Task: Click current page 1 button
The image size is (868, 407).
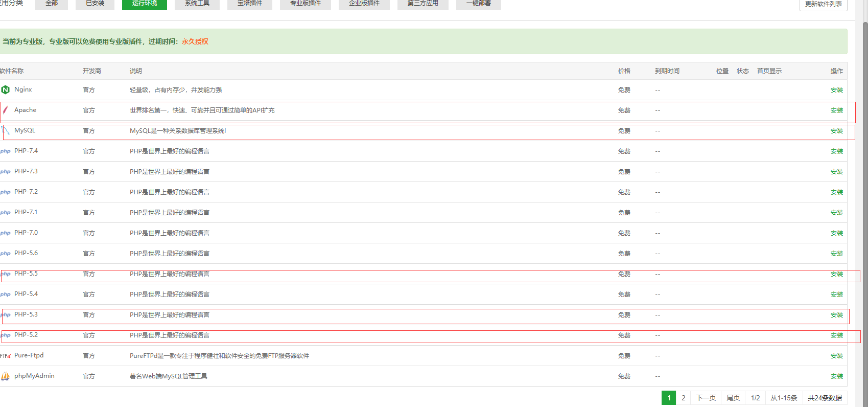Action: pos(669,398)
